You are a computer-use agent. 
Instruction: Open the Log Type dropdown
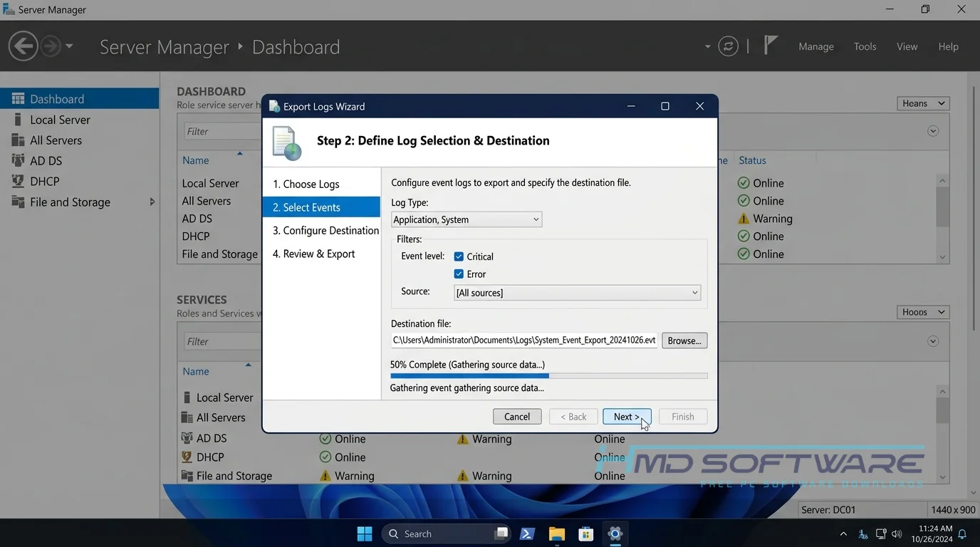[x=466, y=219]
